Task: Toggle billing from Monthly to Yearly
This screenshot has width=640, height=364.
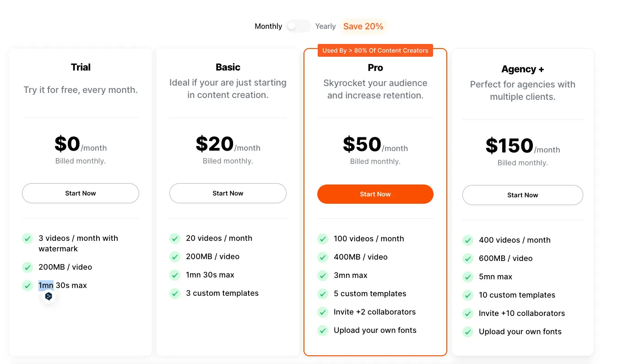Action: 298,26
